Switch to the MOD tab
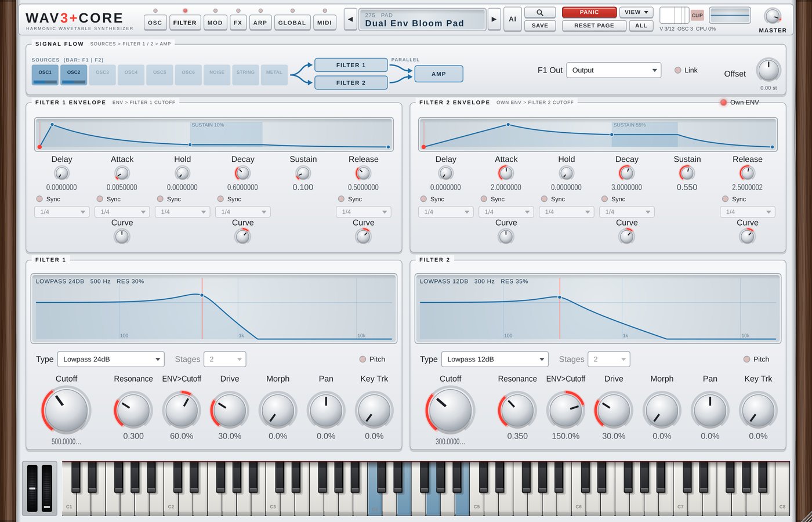812x522 pixels. pos(215,23)
